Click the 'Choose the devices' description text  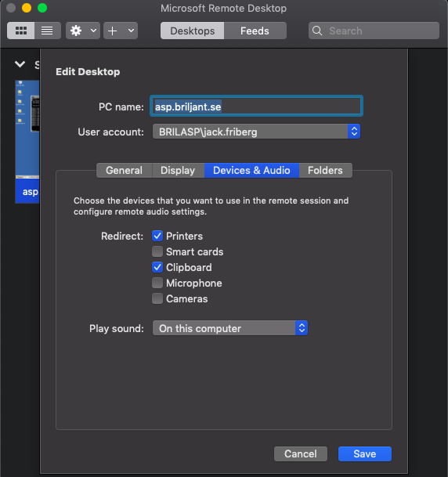(211, 206)
